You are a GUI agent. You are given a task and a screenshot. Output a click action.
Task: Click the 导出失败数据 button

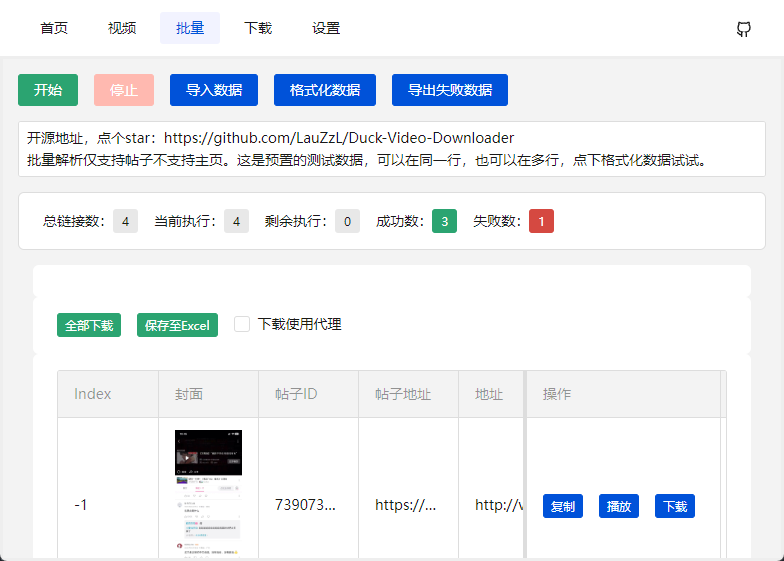[x=450, y=90]
